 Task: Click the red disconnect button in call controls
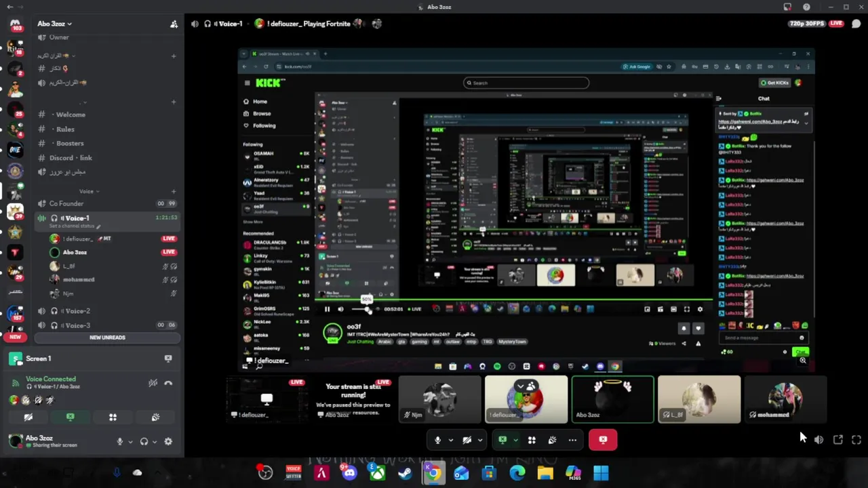603,440
